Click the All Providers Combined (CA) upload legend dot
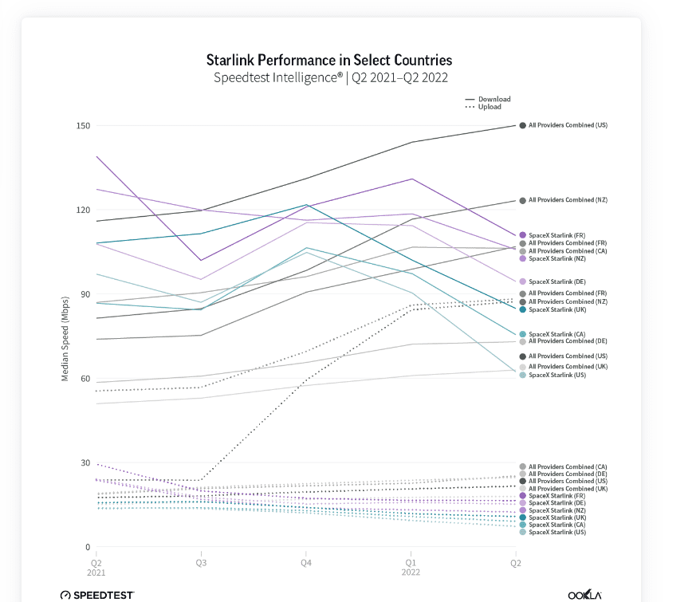Screen dimensions: 700x602 pos(522,466)
